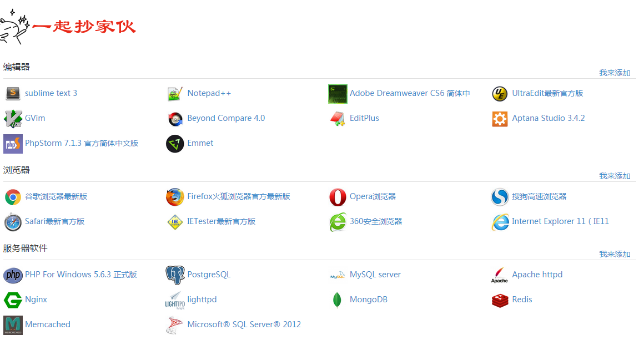
Task: Click the Notepad++ icon
Action: click(x=175, y=94)
